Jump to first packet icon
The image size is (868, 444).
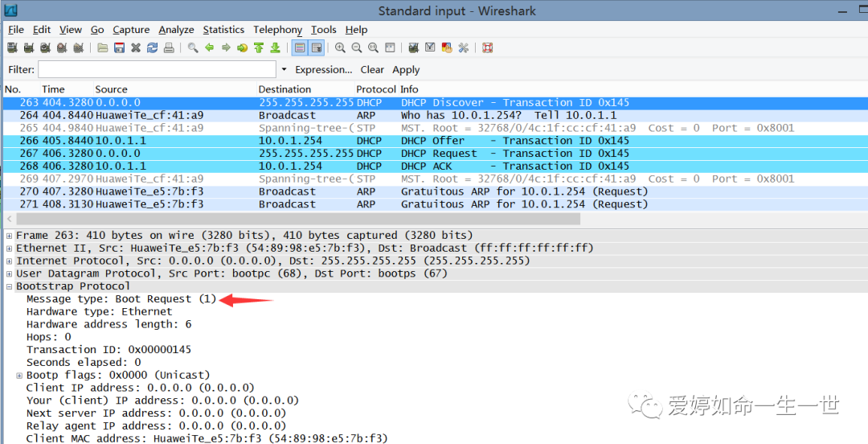259,48
